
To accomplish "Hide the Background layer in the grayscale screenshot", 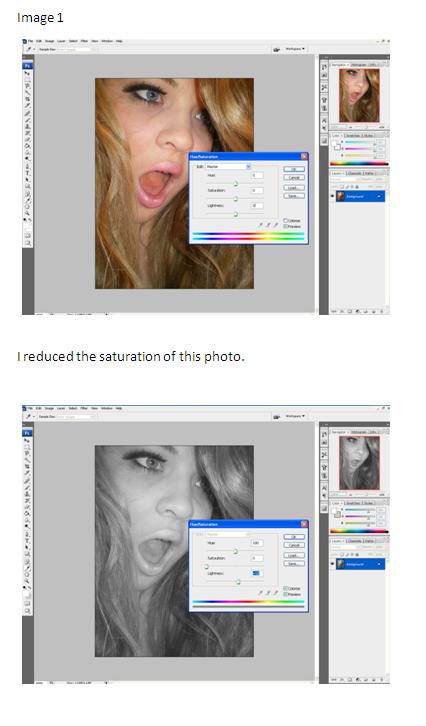I will pos(332,564).
